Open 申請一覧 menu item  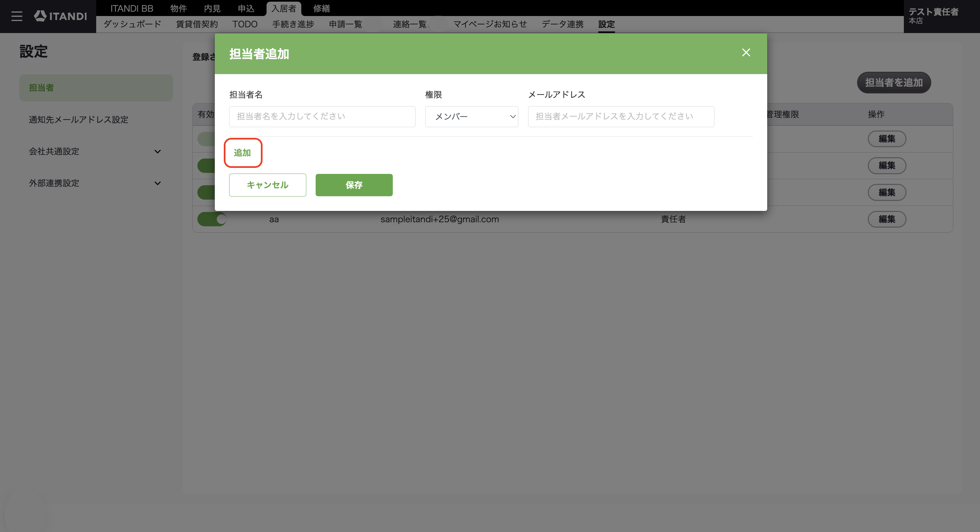tap(345, 24)
